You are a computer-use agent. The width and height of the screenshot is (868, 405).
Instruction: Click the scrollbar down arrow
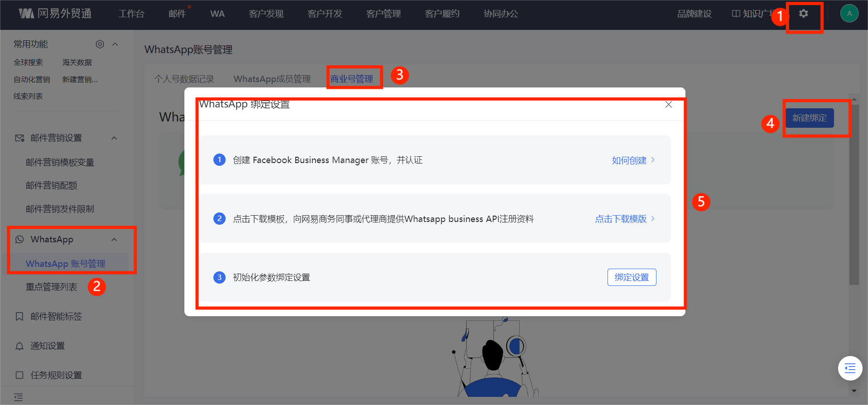[x=854, y=391]
